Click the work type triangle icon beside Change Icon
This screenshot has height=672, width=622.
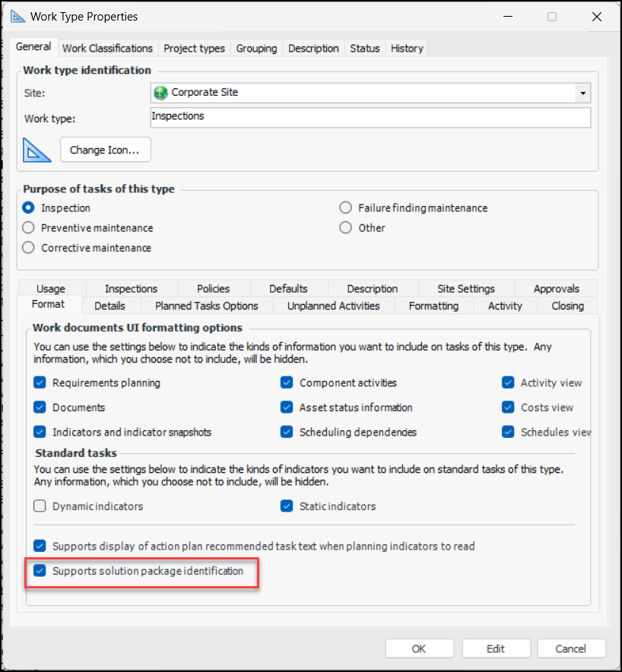point(36,150)
